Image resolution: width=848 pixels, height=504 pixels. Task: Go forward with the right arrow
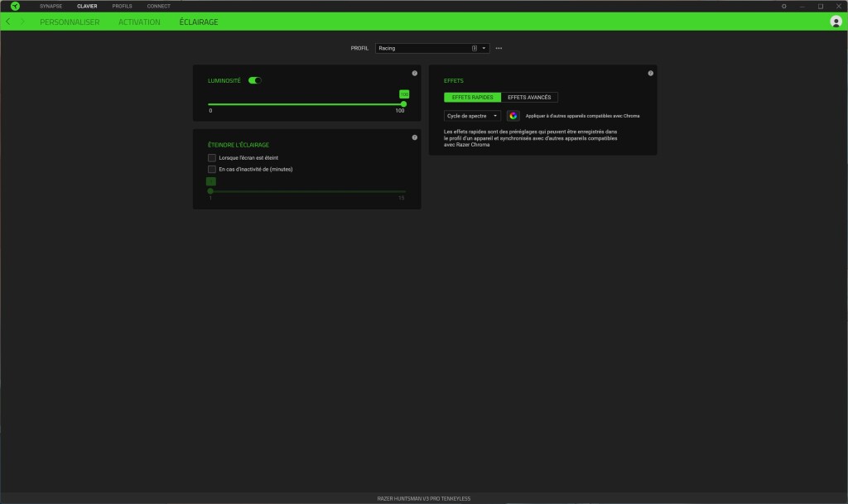(22, 22)
